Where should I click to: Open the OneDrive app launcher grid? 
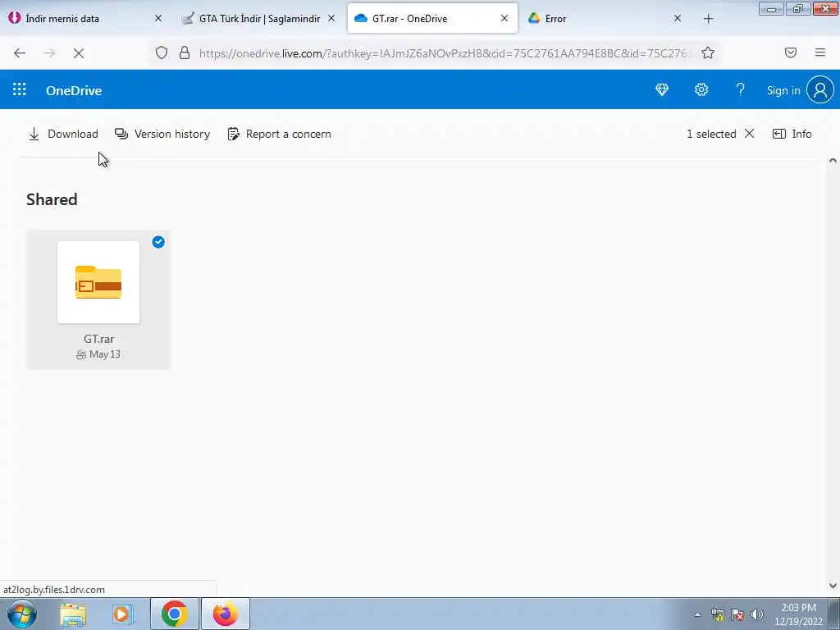[x=20, y=89]
